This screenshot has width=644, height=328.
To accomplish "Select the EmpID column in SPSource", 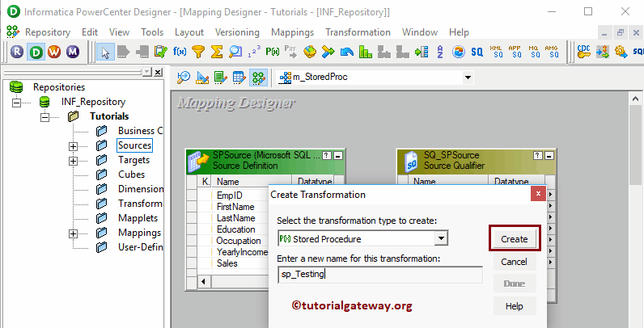I will coord(230,196).
